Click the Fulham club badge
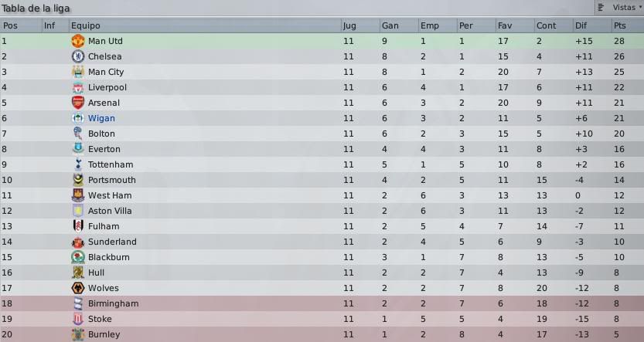The width and height of the screenshot is (644, 342). (78, 226)
